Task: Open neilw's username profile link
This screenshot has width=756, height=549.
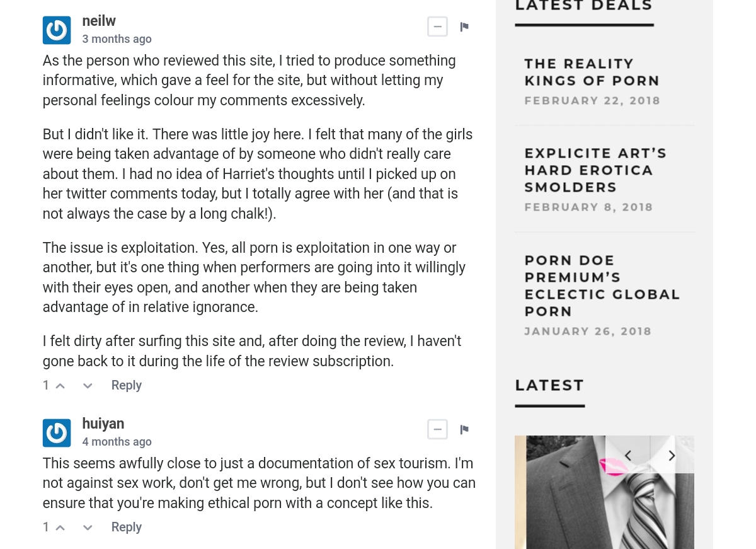Action: 99,21
